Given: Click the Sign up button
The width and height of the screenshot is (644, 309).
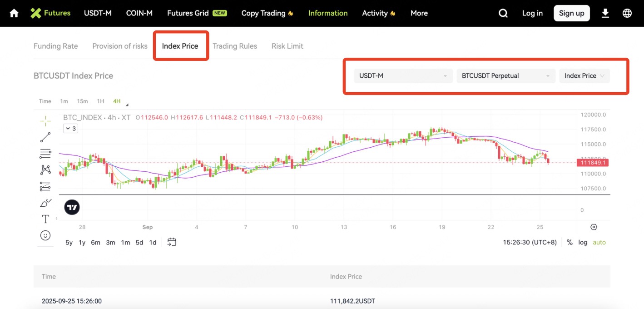Looking at the screenshot, I should (571, 13).
